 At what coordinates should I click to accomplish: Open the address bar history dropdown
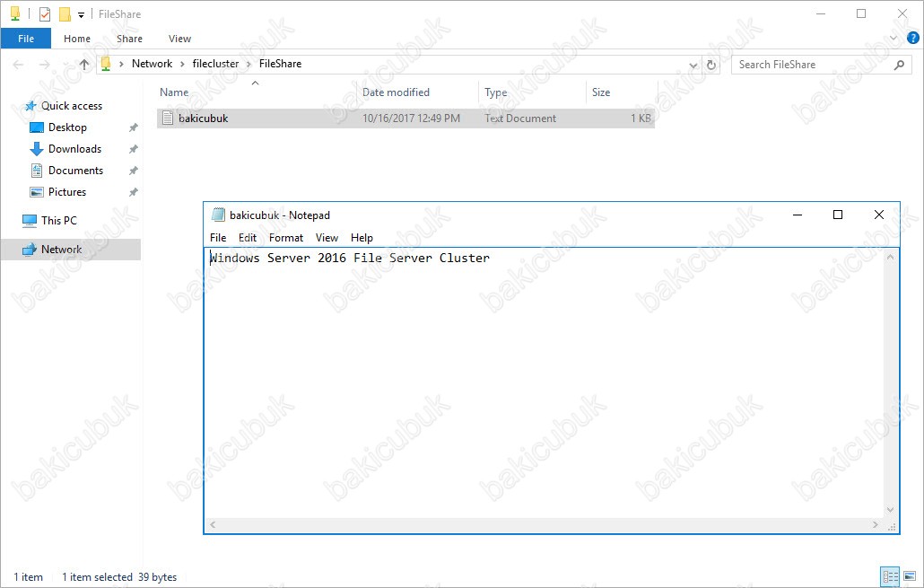(693, 65)
